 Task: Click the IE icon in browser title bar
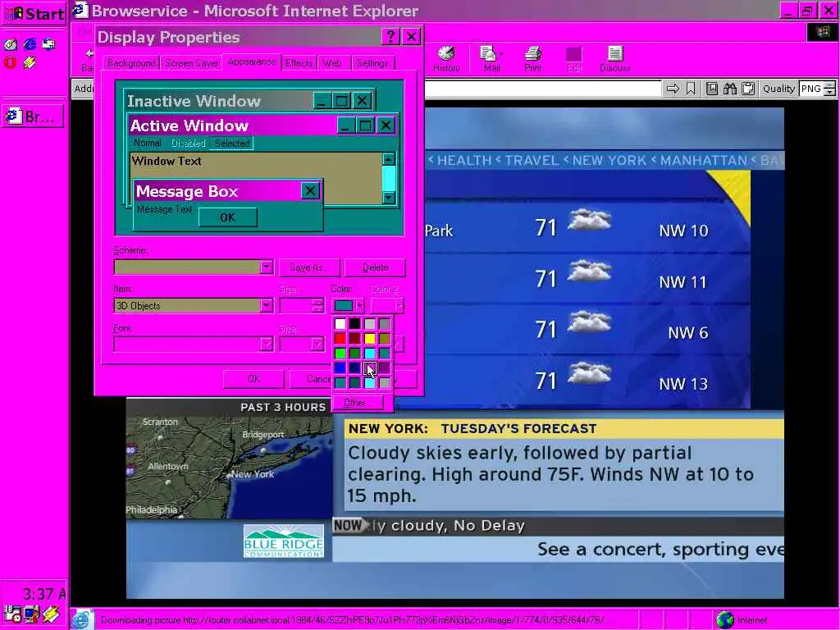tap(80, 10)
